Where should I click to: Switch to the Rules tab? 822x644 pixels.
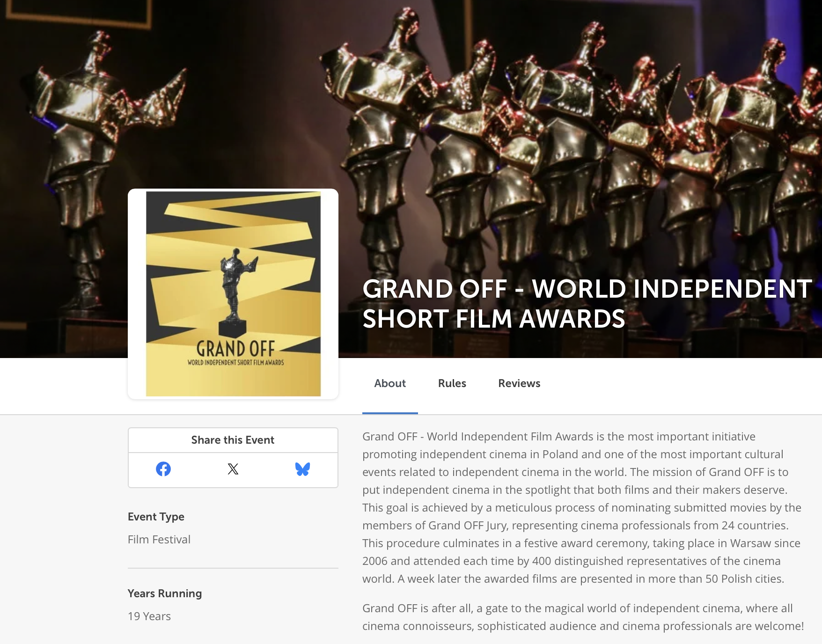452,383
